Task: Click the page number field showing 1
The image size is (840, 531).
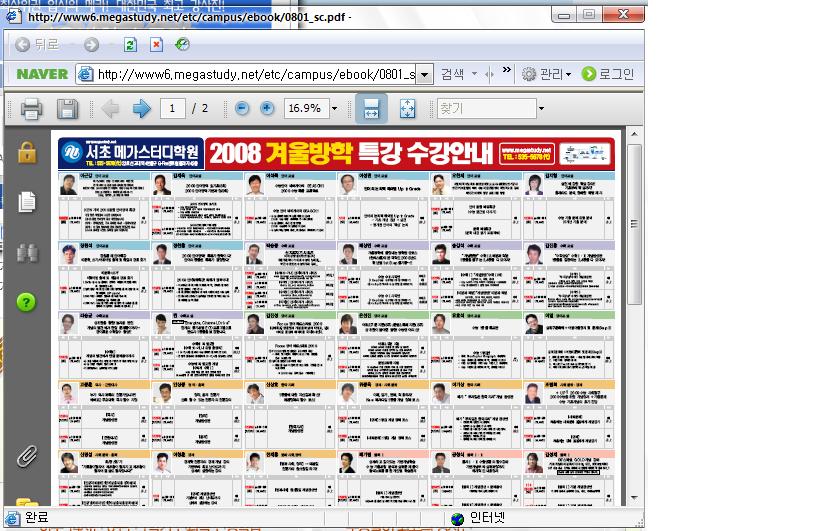Action: pos(172,109)
